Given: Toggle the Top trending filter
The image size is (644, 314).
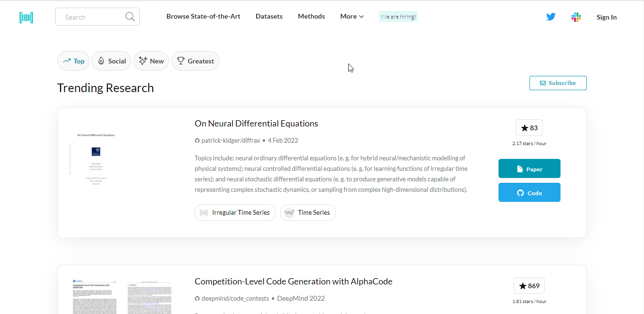Looking at the screenshot, I should click(73, 61).
